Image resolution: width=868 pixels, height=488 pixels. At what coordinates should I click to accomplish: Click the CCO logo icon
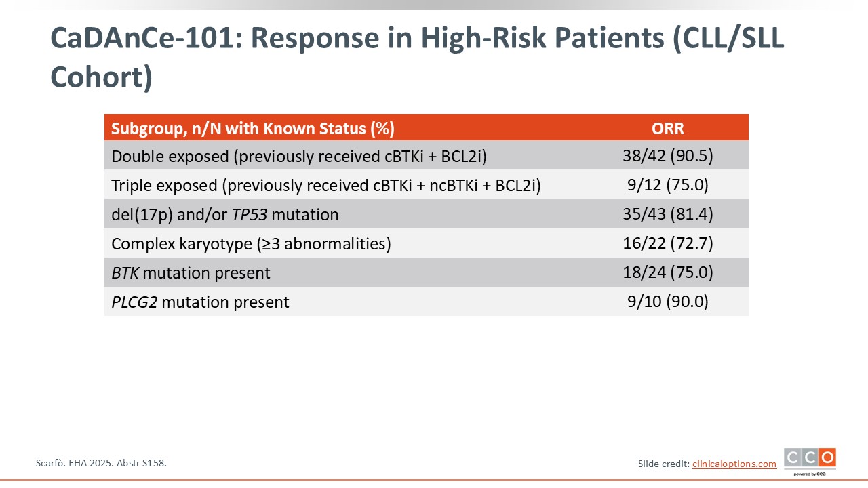[810, 458]
